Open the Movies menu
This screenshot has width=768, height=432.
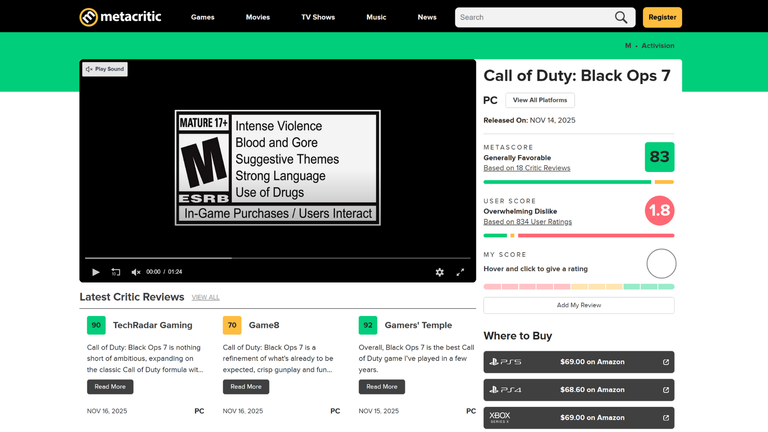[x=258, y=17]
